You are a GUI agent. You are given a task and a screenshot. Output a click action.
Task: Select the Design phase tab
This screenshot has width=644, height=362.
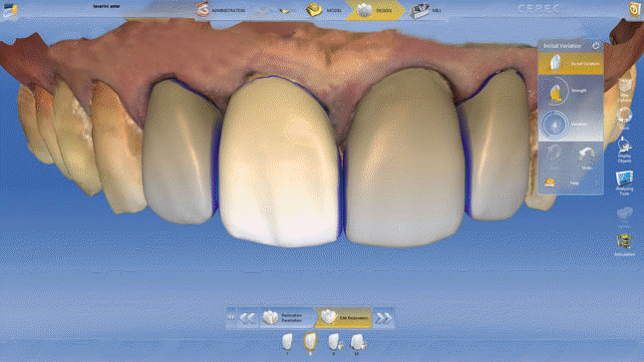pyautogui.click(x=375, y=10)
